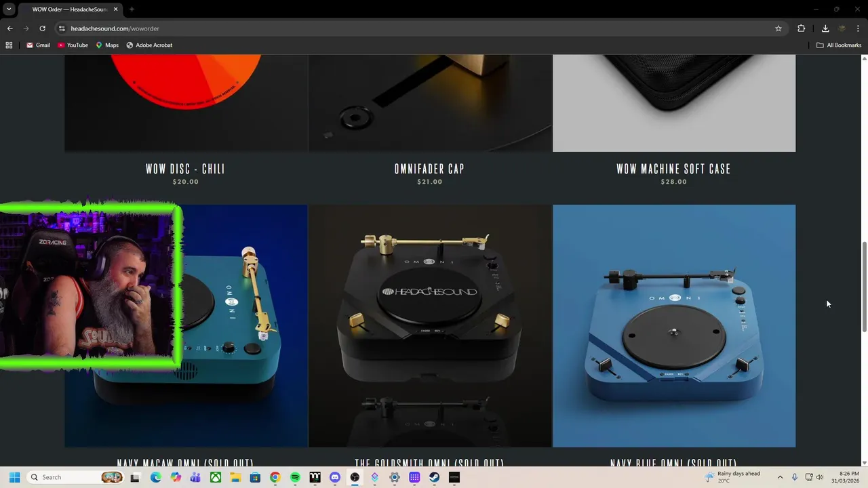868x488 pixels.
Task: View the Navy Blue Omni turntable image
Action: 674,326
